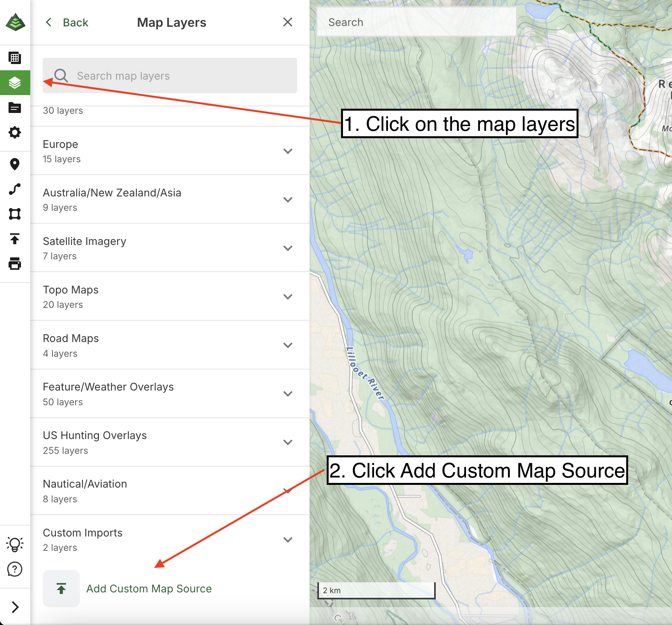The height and width of the screenshot is (625, 672).
Task: Click the import upload arrow icon
Action: tap(15, 239)
